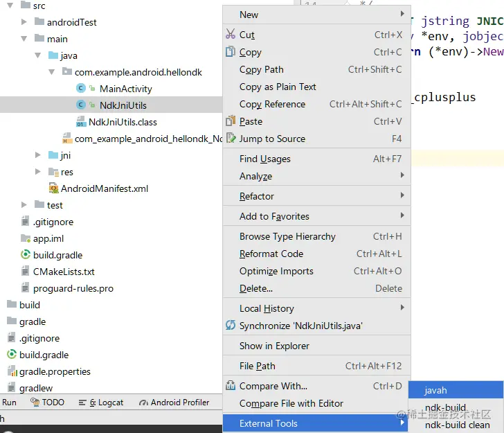The height and width of the screenshot is (433, 504).
Task: Choose Compare File with Editor
Action: click(316, 403)
